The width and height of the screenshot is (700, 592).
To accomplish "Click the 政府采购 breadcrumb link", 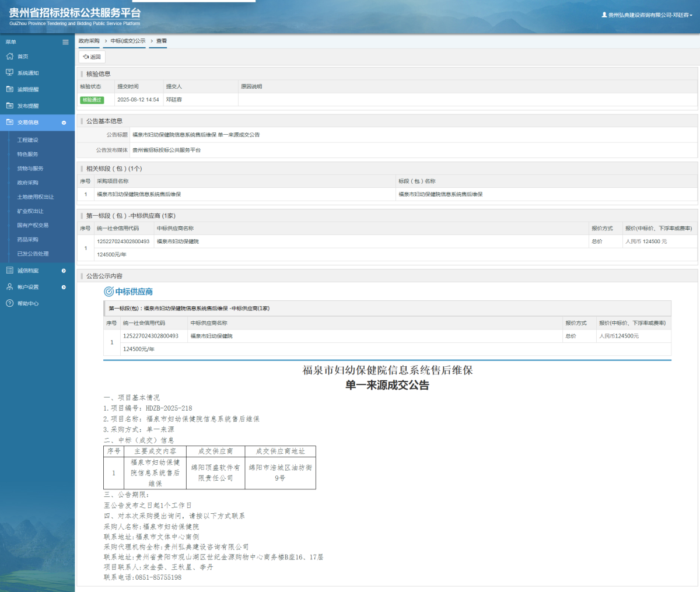I will [x=89, y=41].
